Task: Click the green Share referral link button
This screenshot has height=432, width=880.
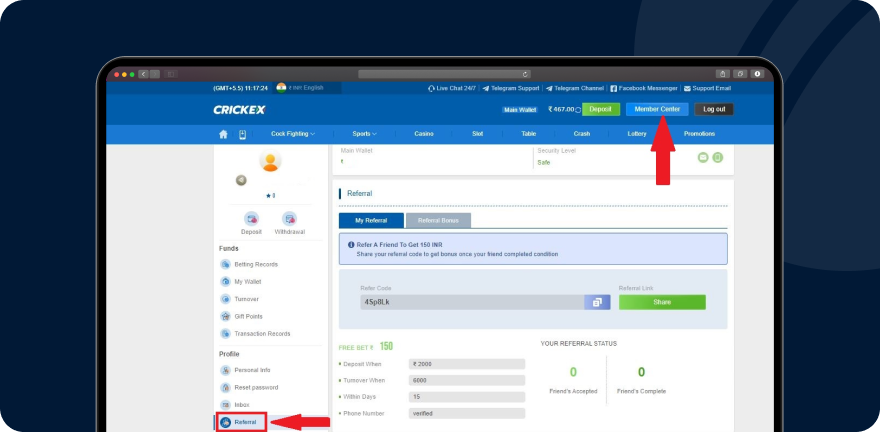Action: [662, 302]
